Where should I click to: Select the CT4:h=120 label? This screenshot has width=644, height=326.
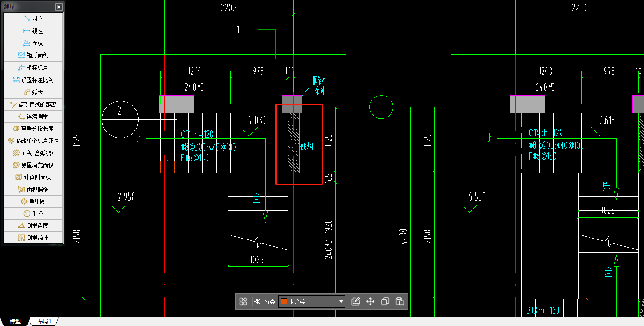pyautogui.click(x=546, y=133)
